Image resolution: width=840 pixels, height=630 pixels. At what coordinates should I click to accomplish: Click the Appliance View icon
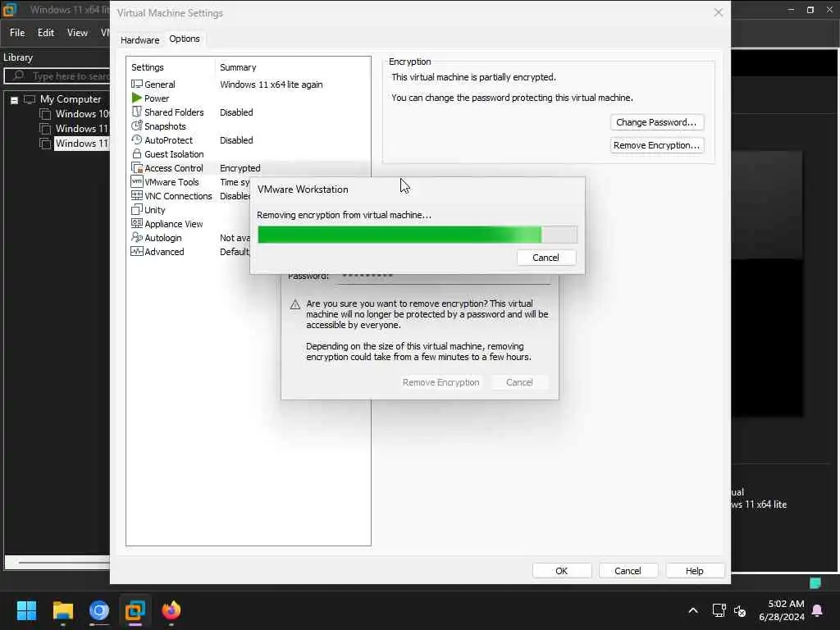click(137, 223)
